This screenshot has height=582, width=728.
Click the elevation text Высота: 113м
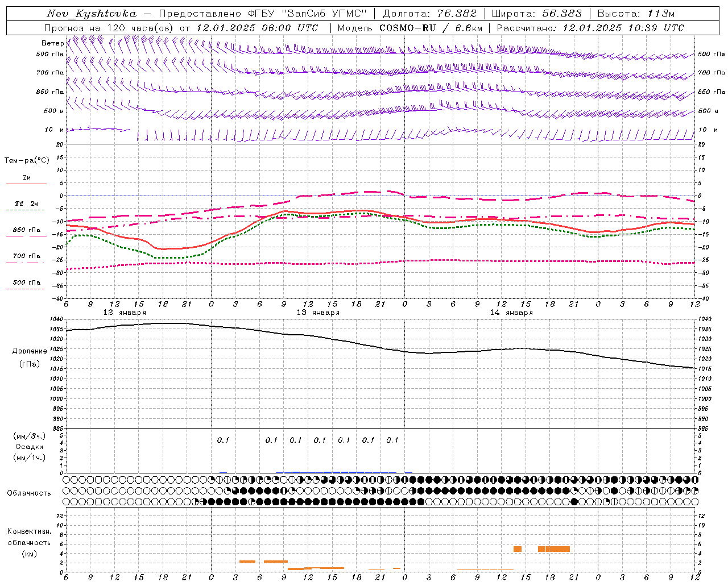pos(636,14)
